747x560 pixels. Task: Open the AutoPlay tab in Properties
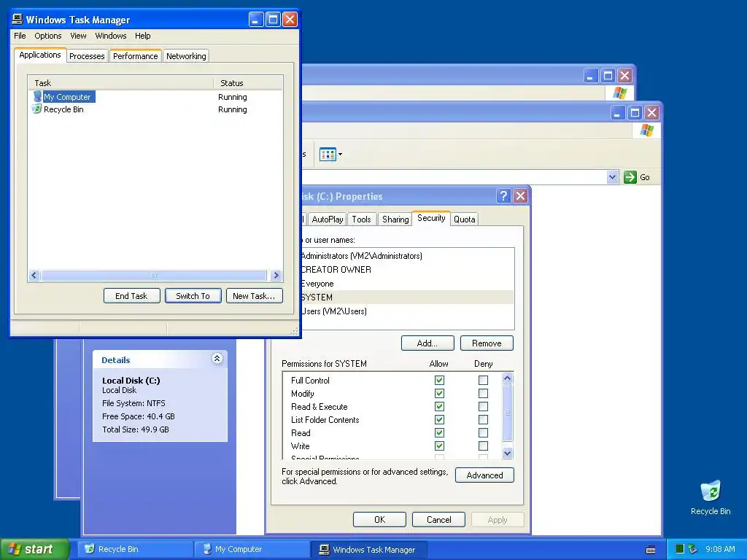328,219
